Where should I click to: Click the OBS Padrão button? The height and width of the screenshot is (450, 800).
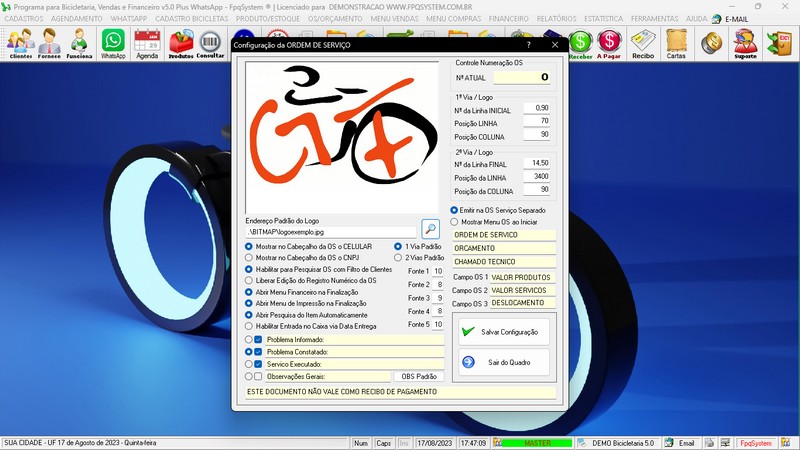click(x=419, y=377)
